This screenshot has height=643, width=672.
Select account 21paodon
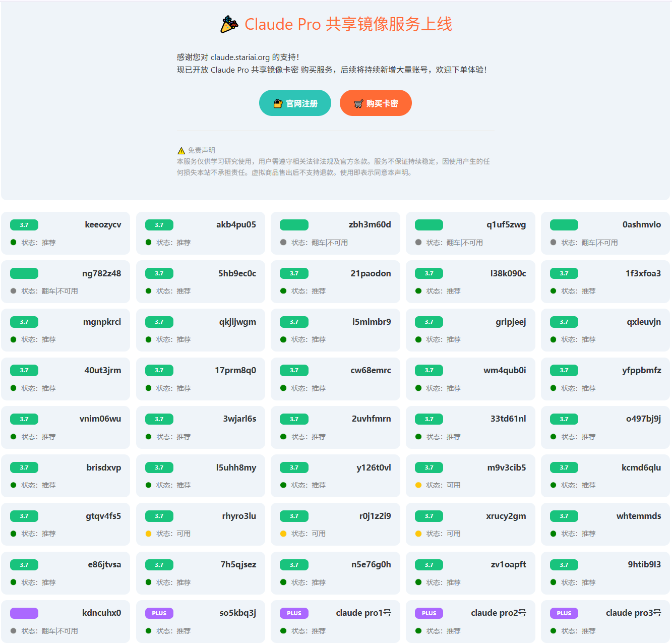coord(335,281)
